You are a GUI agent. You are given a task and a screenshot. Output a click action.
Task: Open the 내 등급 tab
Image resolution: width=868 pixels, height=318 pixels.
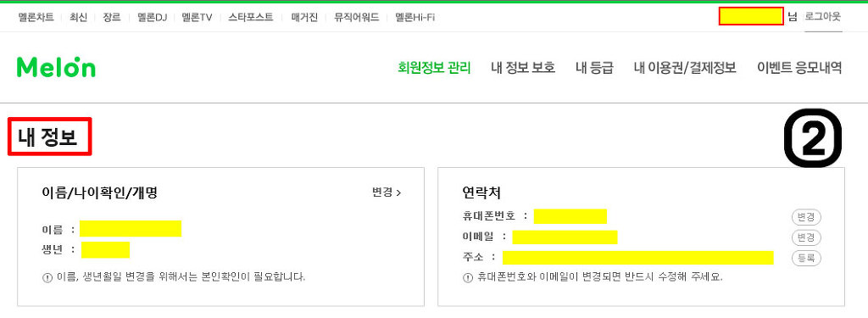tap(594, 68)
